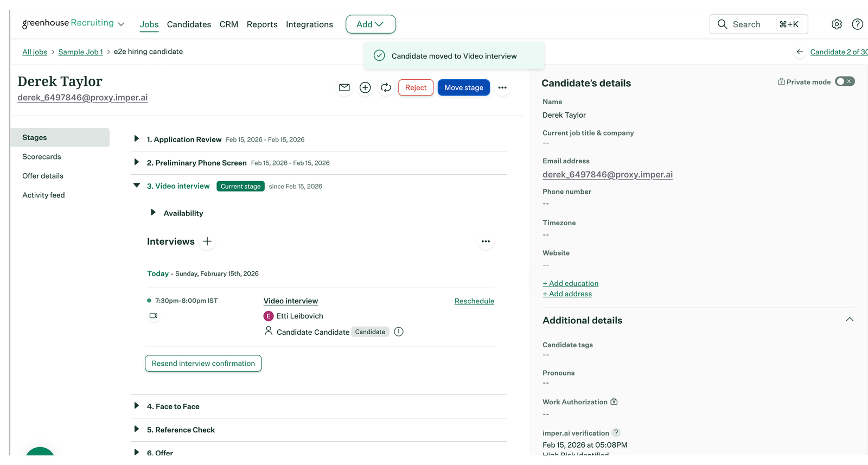
Task: Click the imper.ai verification help icon
Action: (x=616, y=432)
